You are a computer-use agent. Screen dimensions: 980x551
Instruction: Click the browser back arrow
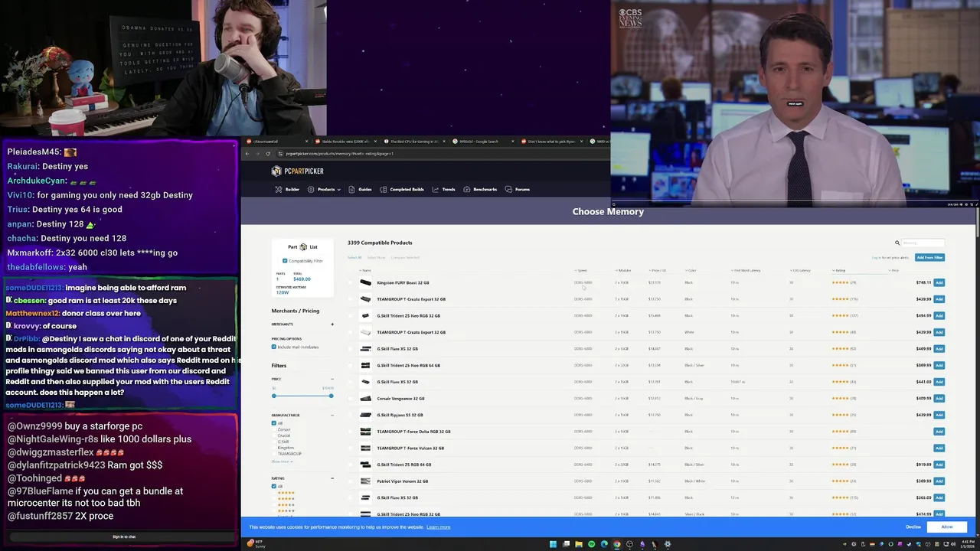[x=247, y=154]
